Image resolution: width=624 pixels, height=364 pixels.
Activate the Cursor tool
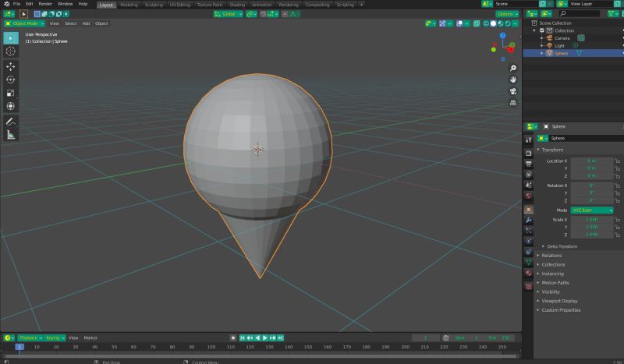[x=11, y=51]
